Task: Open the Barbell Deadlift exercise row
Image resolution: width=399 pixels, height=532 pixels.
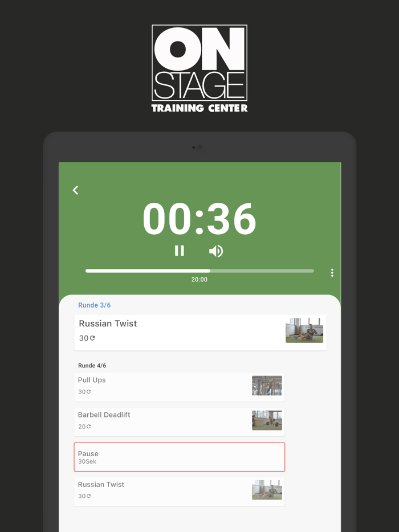Action: 180,422
